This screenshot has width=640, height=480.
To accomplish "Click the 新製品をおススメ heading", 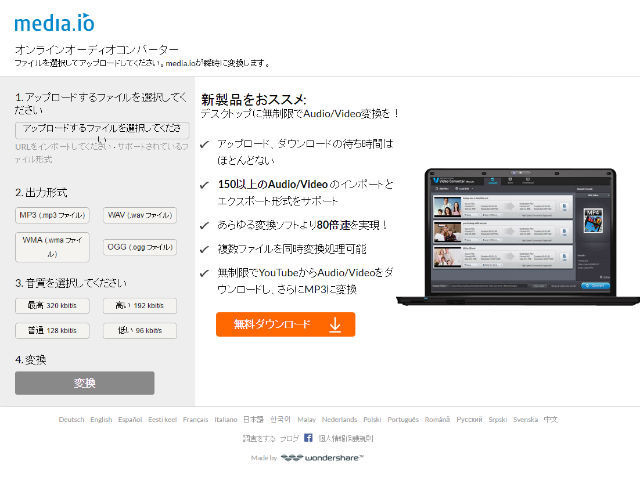I will [x=253, y=99].
